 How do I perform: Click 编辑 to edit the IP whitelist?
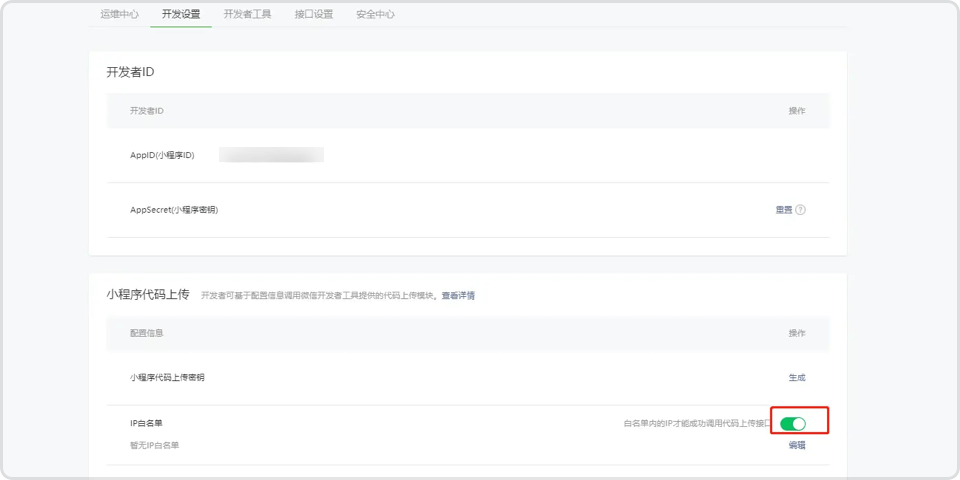coord(796,445)
